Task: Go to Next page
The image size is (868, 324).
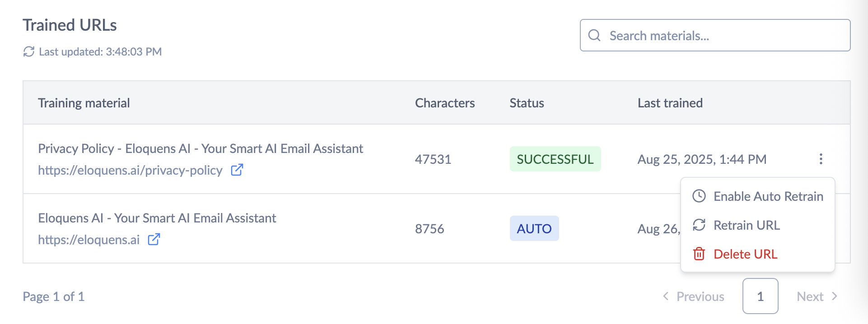Action: pyautogui.click(x=817, y=296)
